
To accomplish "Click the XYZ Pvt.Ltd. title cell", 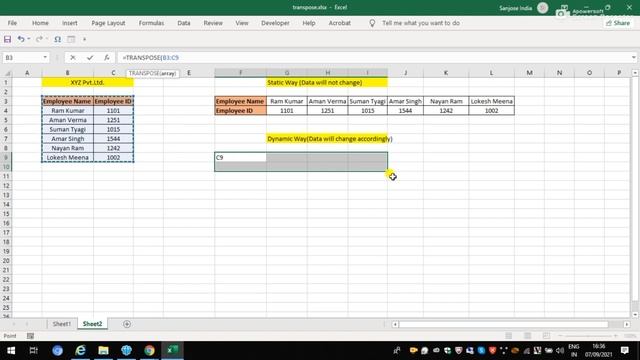I will tap(87, 82).
